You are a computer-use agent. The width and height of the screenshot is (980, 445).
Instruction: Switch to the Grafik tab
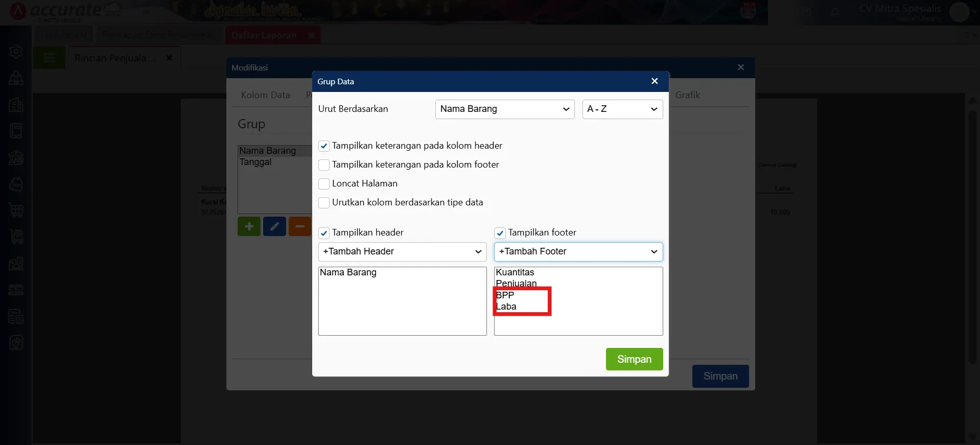(x=687, y=95)
